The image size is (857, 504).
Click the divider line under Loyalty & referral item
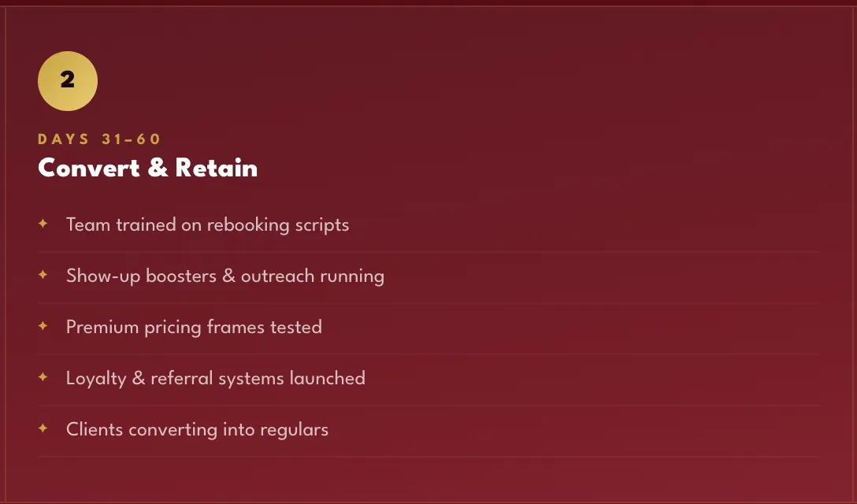pyautogui.click(x=428, y=406)
